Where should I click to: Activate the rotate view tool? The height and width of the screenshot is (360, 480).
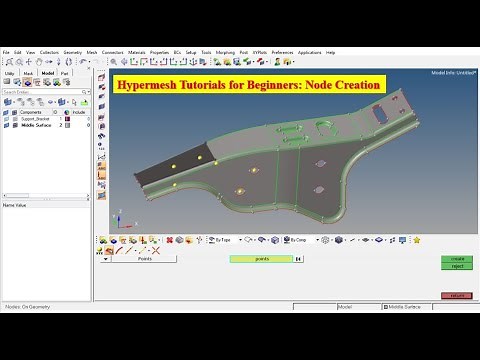69,62
